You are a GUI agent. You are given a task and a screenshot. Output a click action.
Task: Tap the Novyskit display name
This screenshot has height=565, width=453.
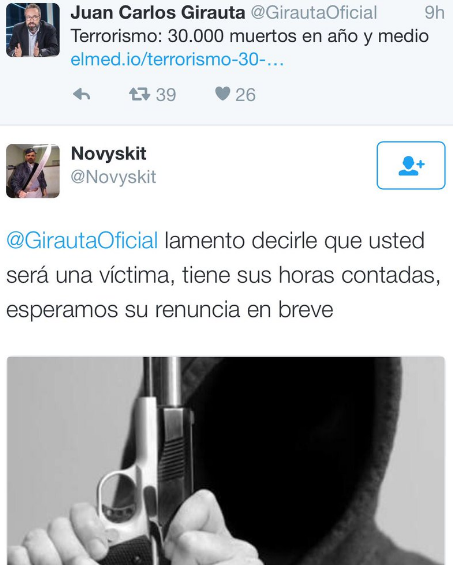click(108, 154)
